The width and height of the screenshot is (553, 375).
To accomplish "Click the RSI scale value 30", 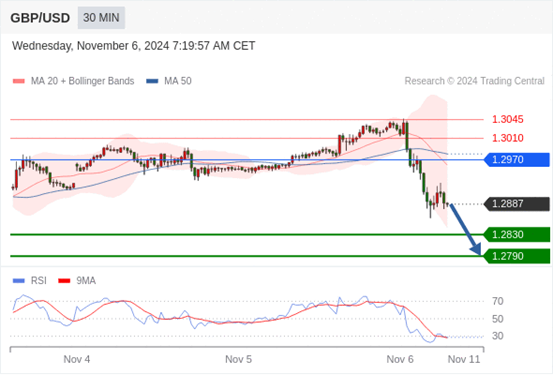I will click(498, 336).
